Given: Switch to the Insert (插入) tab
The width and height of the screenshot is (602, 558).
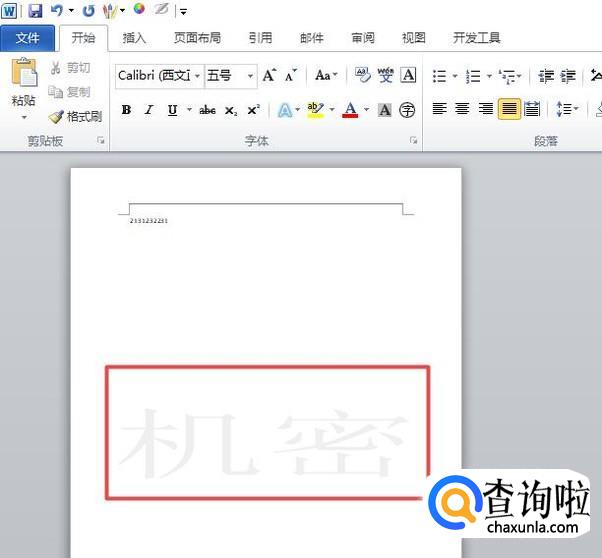Looking at the screenshot, I should [x=134, y=38].
